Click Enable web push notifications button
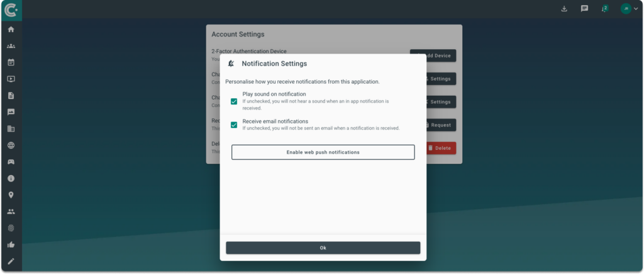Image resolution: width=644 pixels, height=274 pixels. point(323,152)
